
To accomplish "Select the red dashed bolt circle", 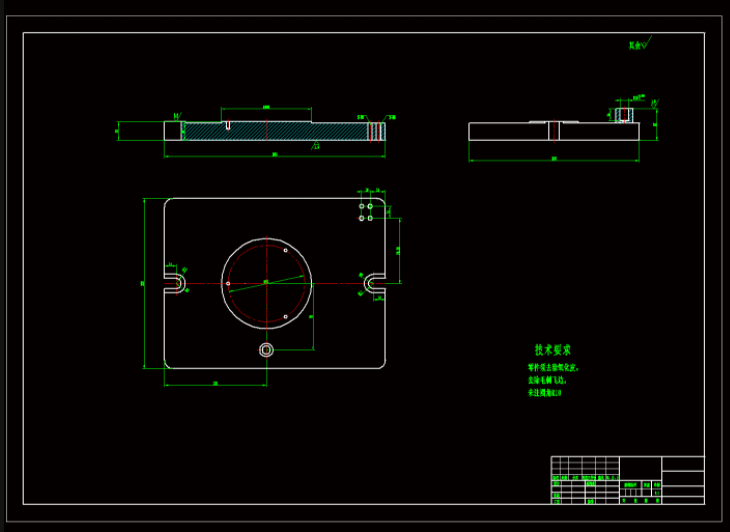I will coord(266,283).
